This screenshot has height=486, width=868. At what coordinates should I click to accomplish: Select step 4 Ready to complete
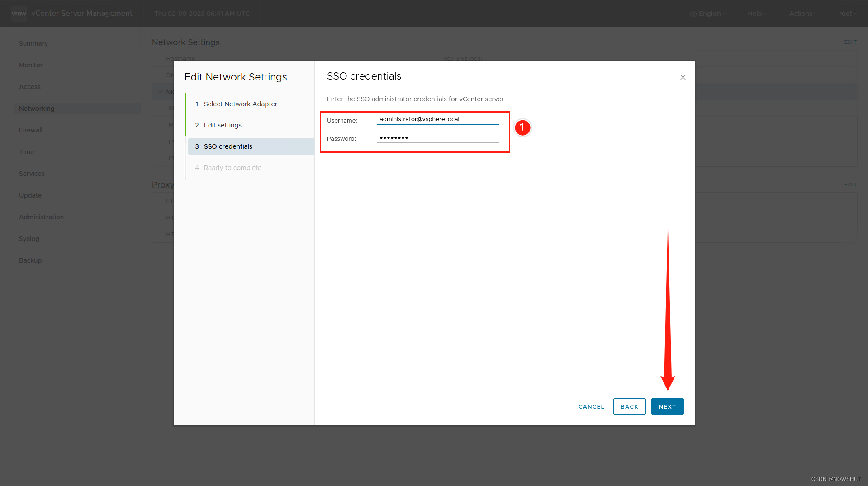251,168
